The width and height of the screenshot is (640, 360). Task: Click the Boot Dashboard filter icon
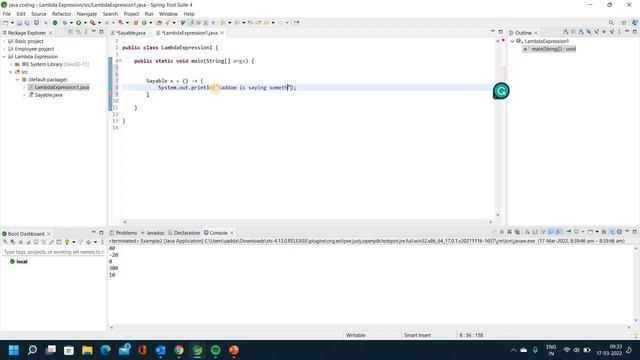point(80,242)
